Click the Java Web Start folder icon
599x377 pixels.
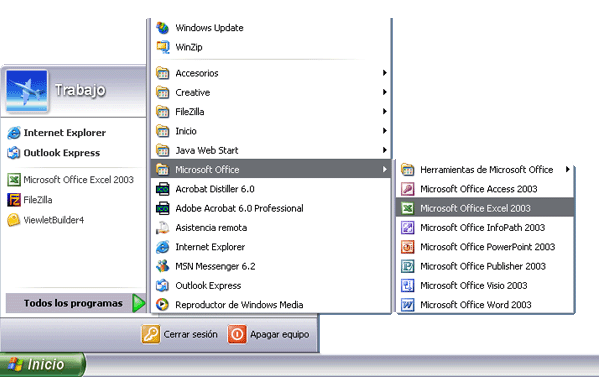[x=163, y=150]
